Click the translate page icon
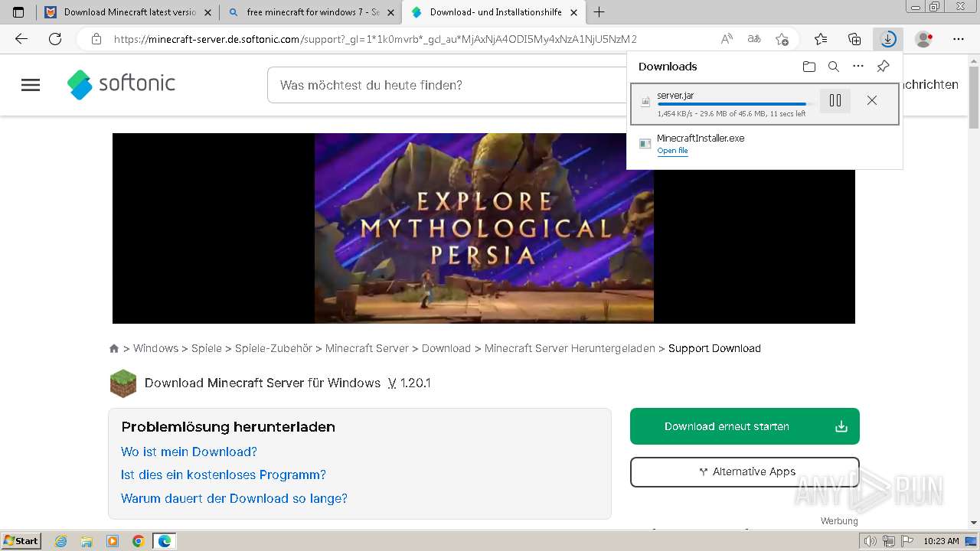980x551 pixels. [x=754, y=39]
